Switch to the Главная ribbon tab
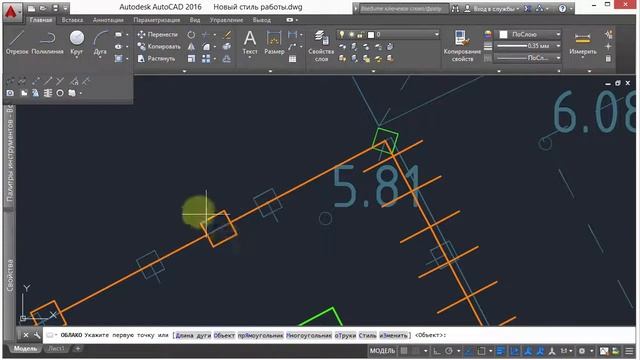Screen dimensions: 640x360 [x=41, y=20]
